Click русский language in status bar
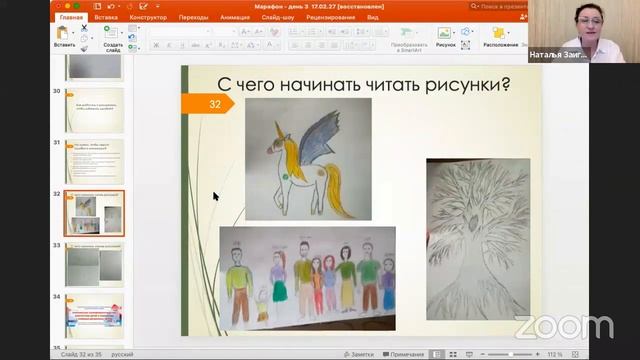The image size is (640, 360). pos(122,354)
